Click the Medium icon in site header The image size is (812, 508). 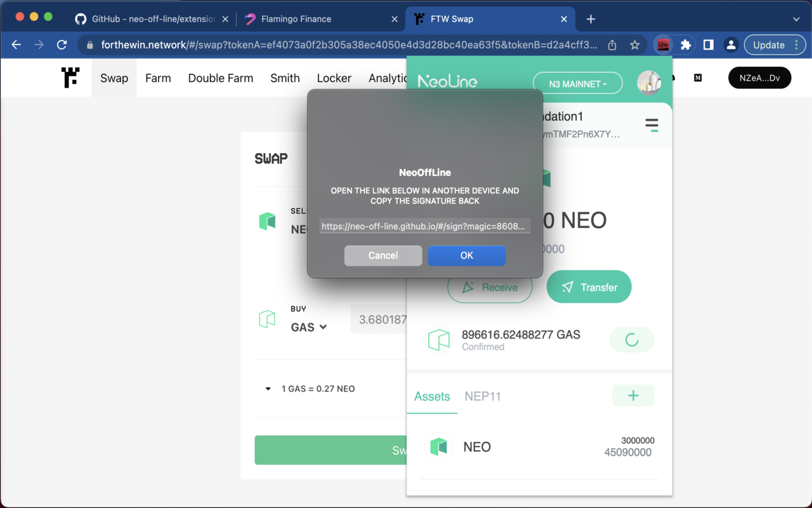tap(698, 78)
